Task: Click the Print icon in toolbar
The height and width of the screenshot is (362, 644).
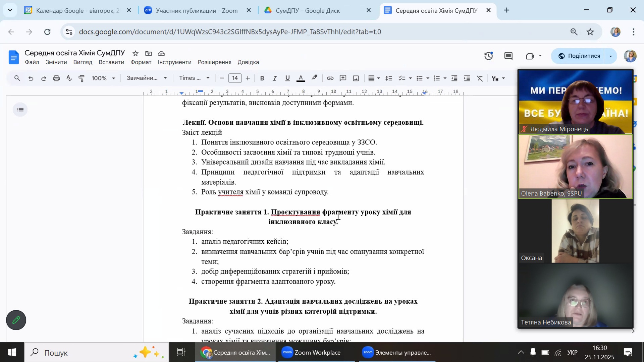Action: 56,78
